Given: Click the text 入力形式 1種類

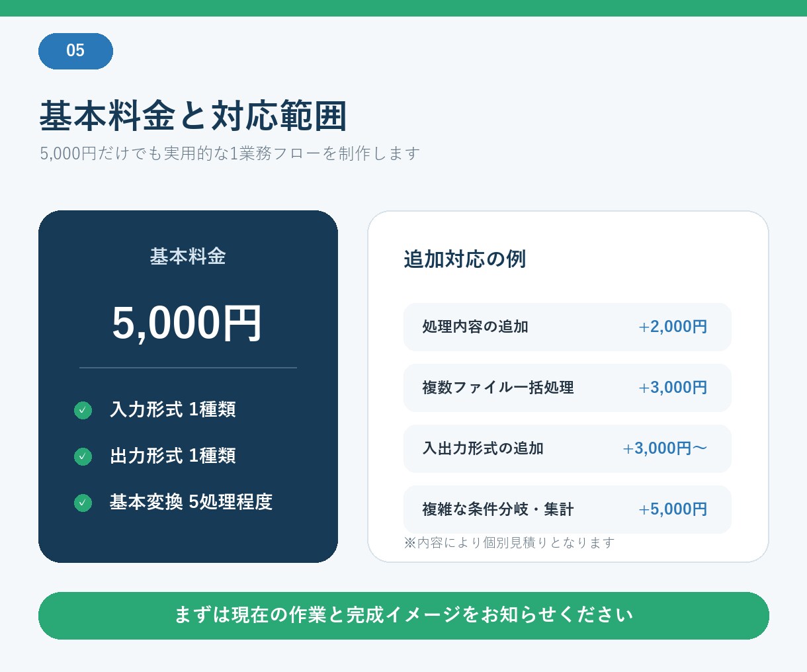Looking at the screenshot, I should point(173,409).
